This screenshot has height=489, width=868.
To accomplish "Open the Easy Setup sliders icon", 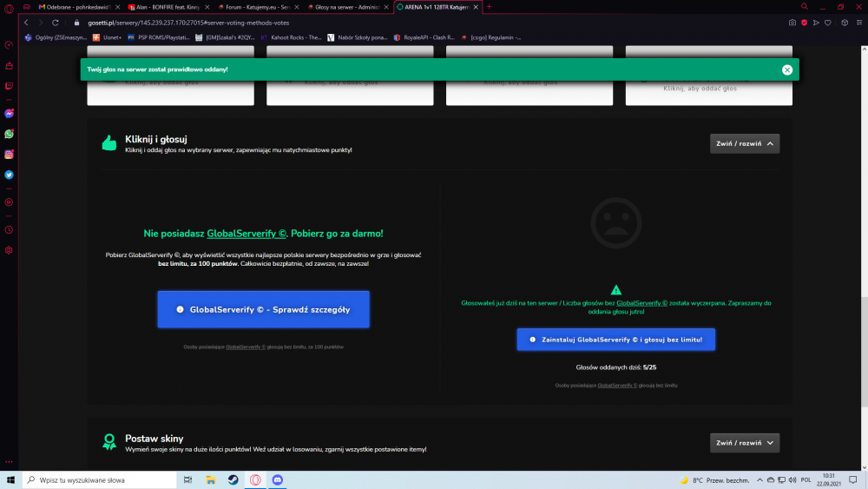I will point(859,23).
